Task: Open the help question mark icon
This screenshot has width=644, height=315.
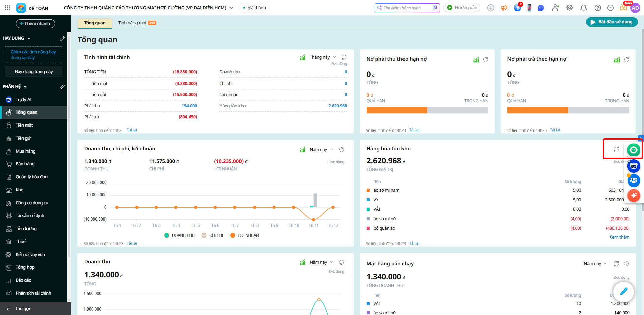Action: [597, 8]
